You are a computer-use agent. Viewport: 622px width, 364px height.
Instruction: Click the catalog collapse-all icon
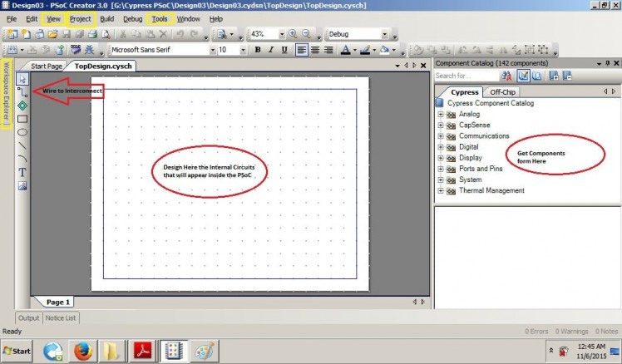coord(567,76)
